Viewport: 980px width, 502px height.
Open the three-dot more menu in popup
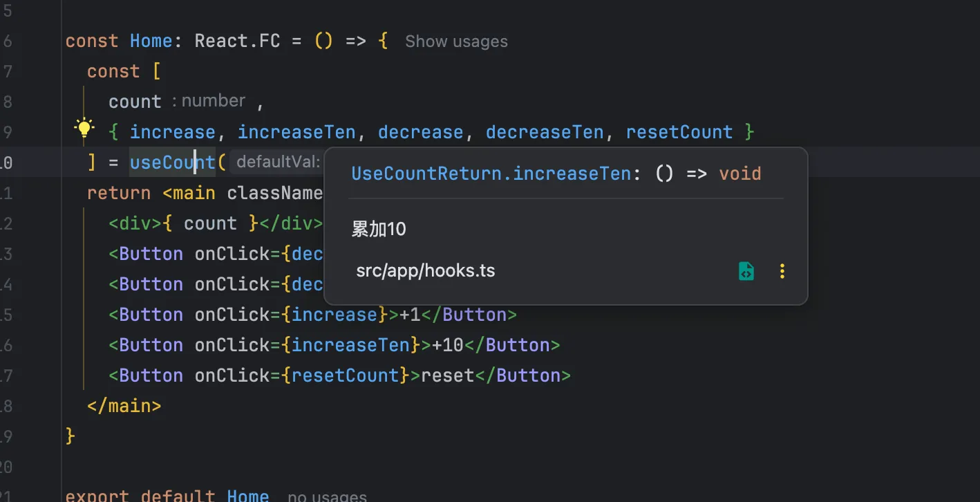[782, 271]
